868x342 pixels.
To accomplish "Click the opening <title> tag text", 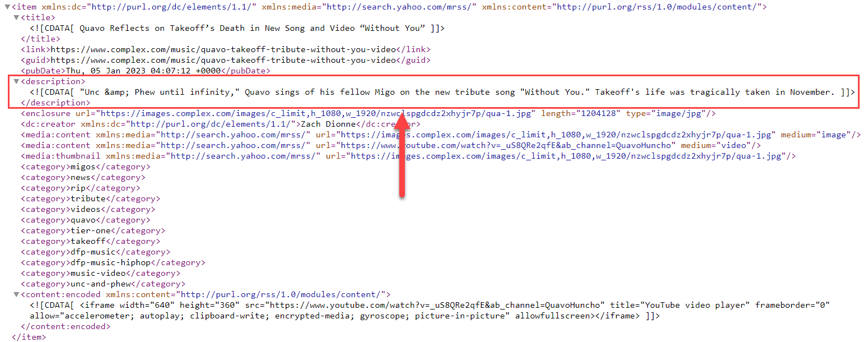I will 38,18.
